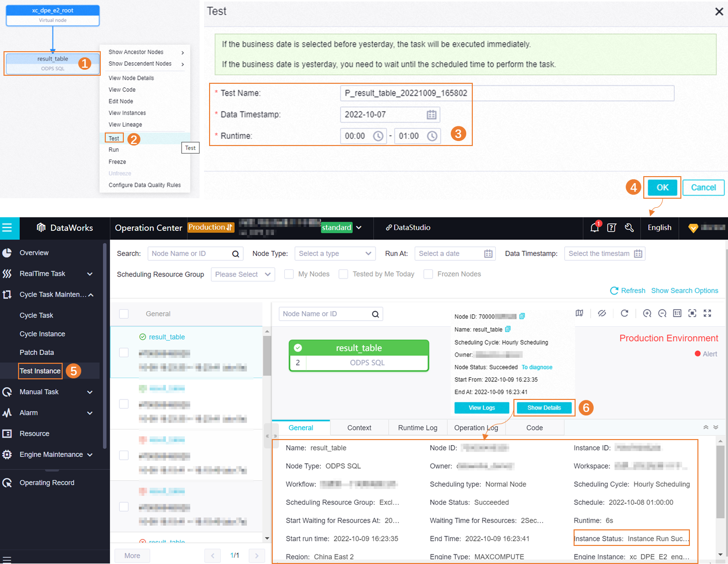The width and height of the screenshot is (728, 564).
Task: Reset DAG view to 1:1 zoom
Action: [x=677, y=313]
